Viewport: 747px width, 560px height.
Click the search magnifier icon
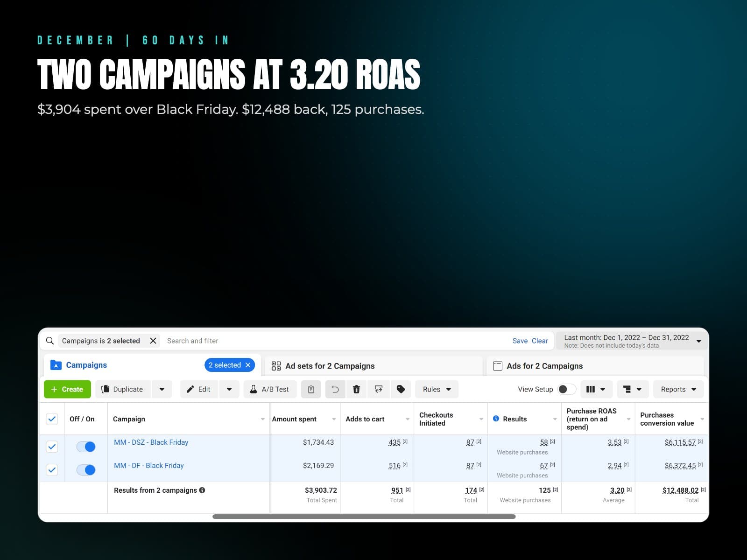[x=50, y=341]
